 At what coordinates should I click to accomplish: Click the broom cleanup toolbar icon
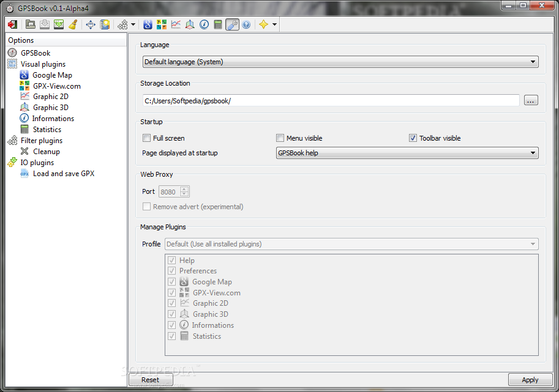tap(73, 24)
